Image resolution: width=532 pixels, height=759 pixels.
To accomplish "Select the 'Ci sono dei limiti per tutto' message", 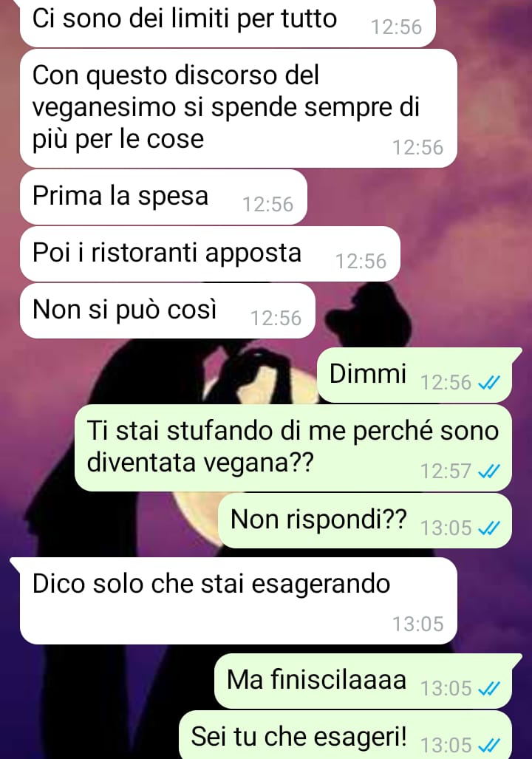I will [x=228, y=22].
